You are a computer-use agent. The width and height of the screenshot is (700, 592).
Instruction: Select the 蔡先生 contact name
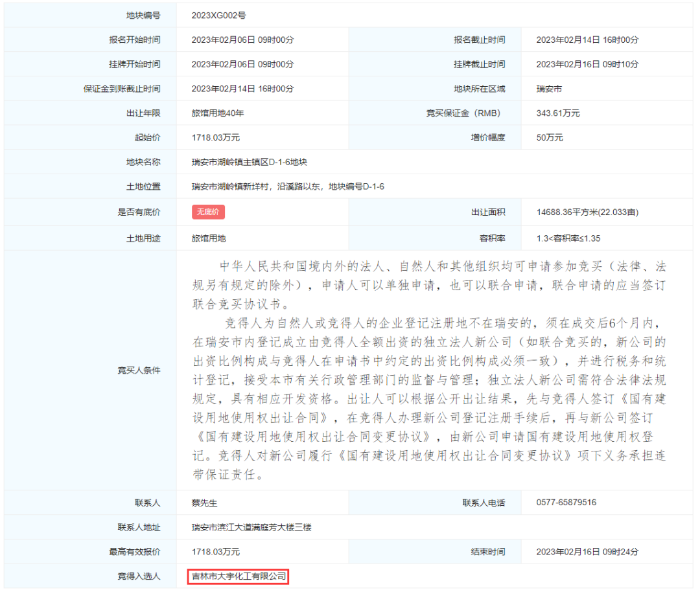tap(204, 503)
